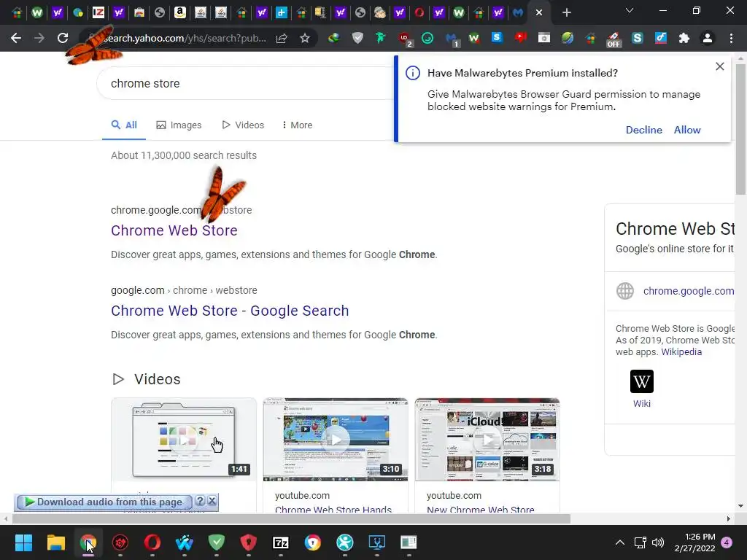The image size is (747, 560).
Task: Click the rocket extension marked OFF
Action: pos(614,38)
